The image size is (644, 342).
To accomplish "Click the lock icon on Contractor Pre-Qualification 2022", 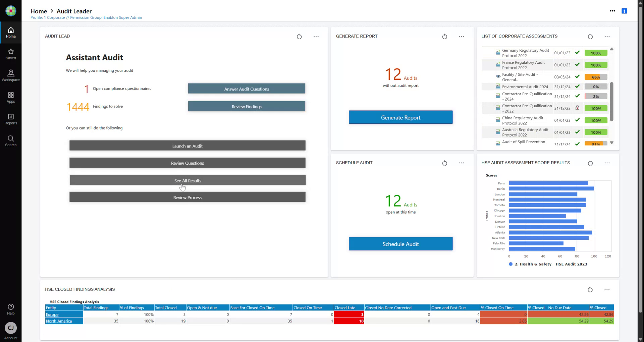I will [x=577, y=108].
